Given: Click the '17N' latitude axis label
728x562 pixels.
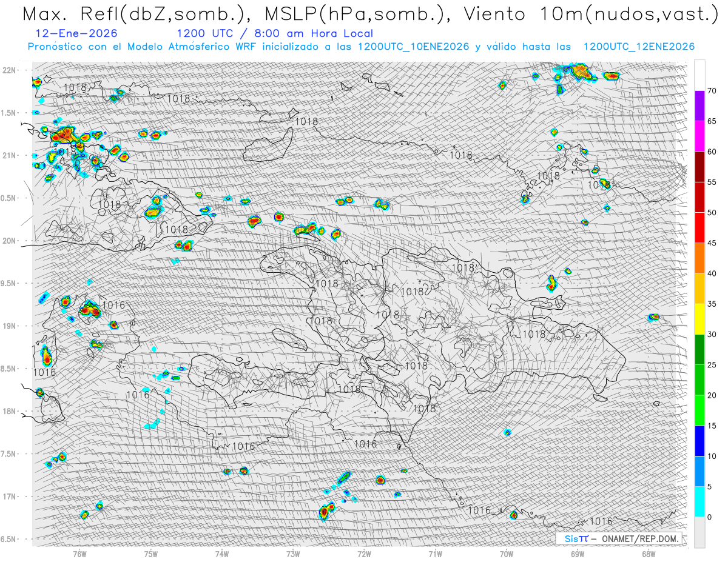Looking at the screenshot, I should click(x=10, y=497).
